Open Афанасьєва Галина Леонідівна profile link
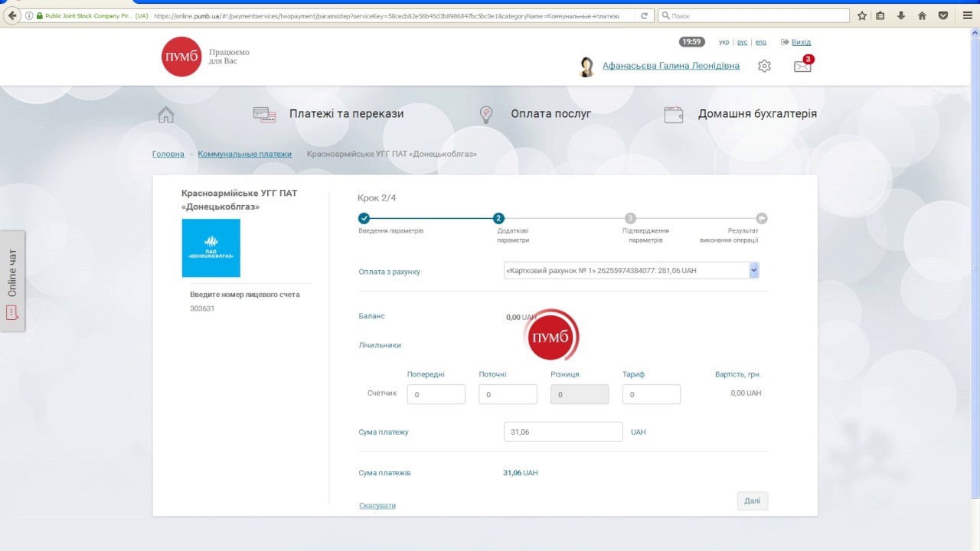This screenshot has width=980, height=551. coord(671,66)
